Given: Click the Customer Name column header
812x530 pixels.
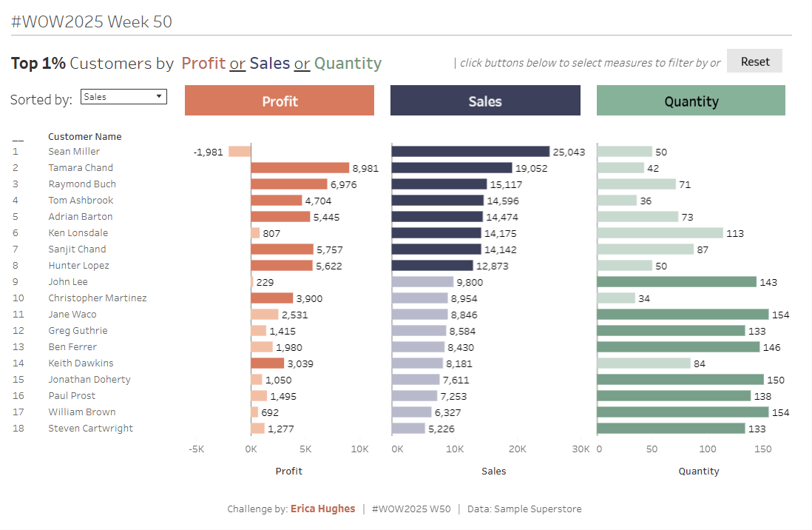Looking at the screenshot, I should click(x=85, y=136).
